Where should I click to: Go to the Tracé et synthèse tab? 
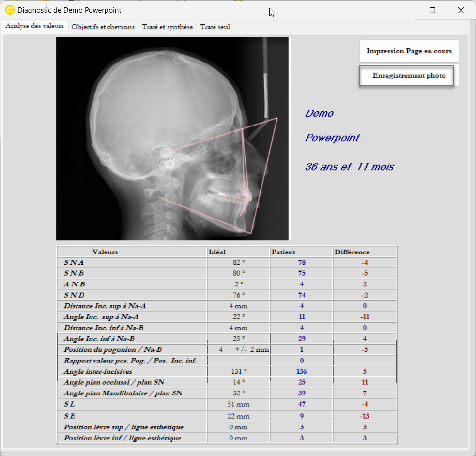(167, 27)
